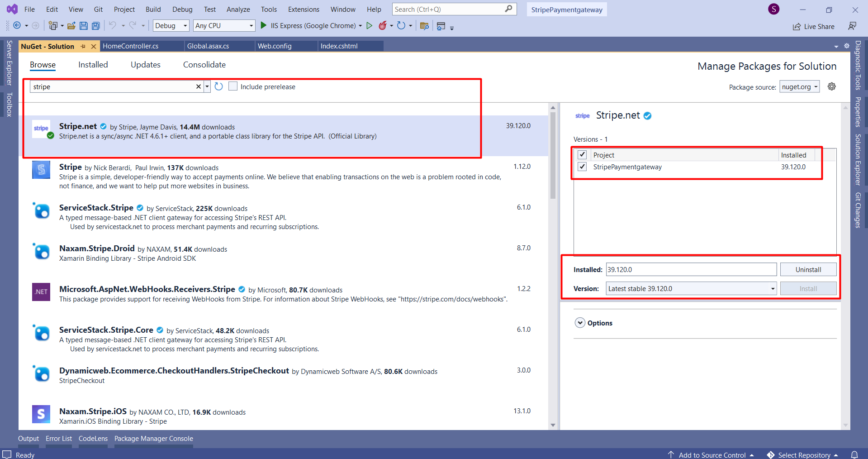Open the nuget.org package source dropdown
Screen dimensions: 868x459
pos(800,87)
